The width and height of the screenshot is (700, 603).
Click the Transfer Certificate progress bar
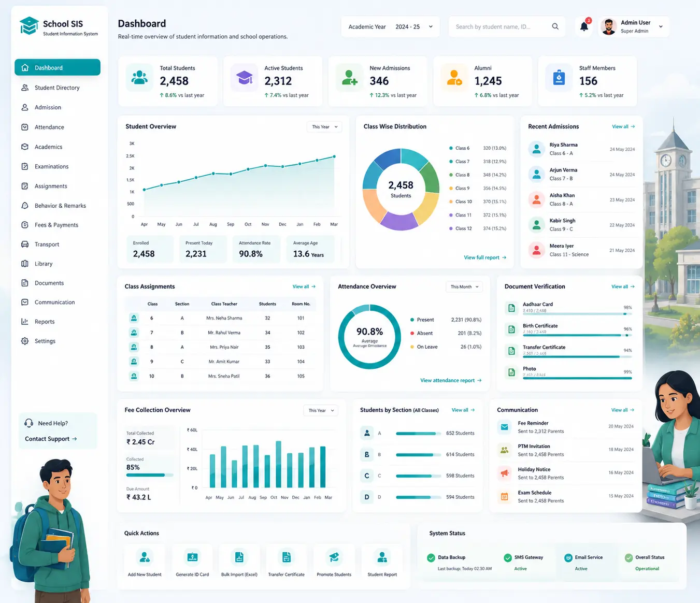[577, 357]
